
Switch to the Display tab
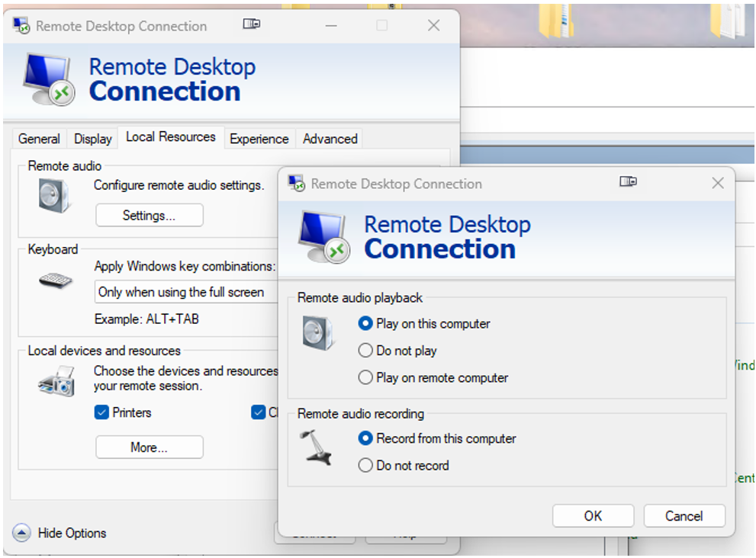tap(92, 139)
